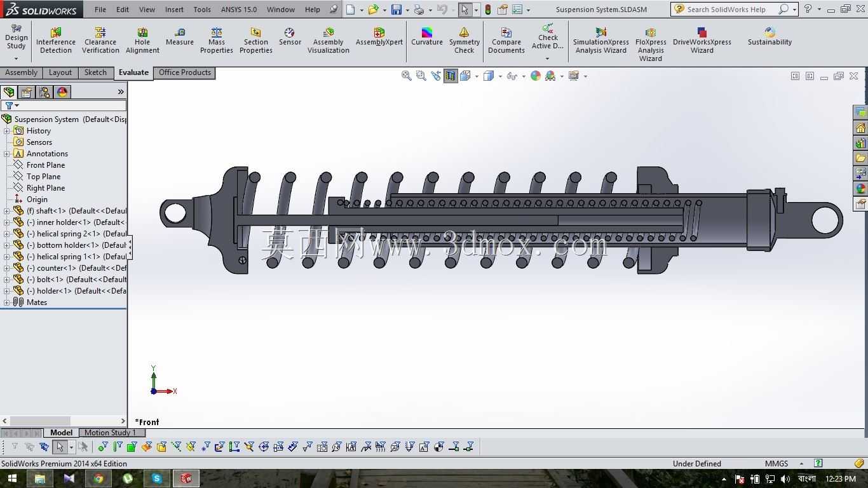Start FloXpress Analysis Wizard
Screen dimensions: 868x488
(651, 44)
